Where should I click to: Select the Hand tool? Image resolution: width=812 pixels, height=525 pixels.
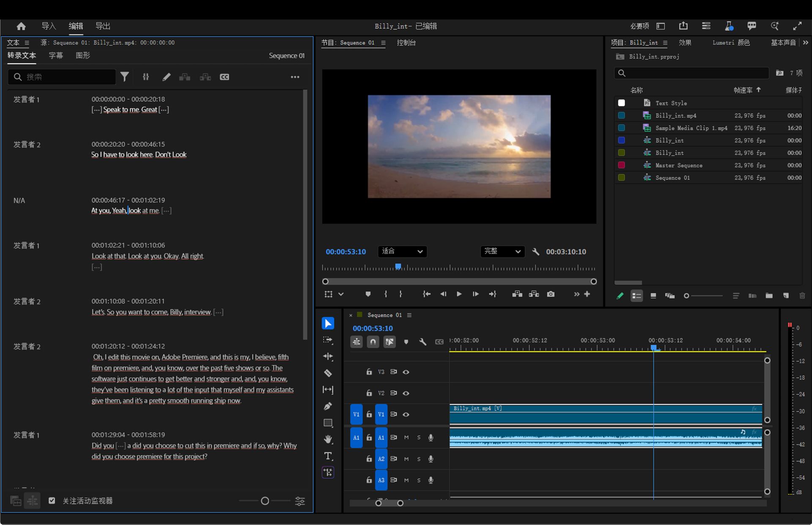[x=328, y=439]
